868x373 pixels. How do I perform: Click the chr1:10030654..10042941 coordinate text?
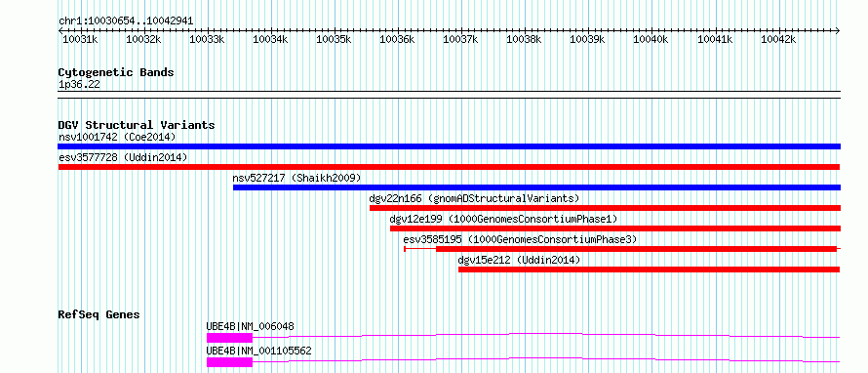coord(126,21)
